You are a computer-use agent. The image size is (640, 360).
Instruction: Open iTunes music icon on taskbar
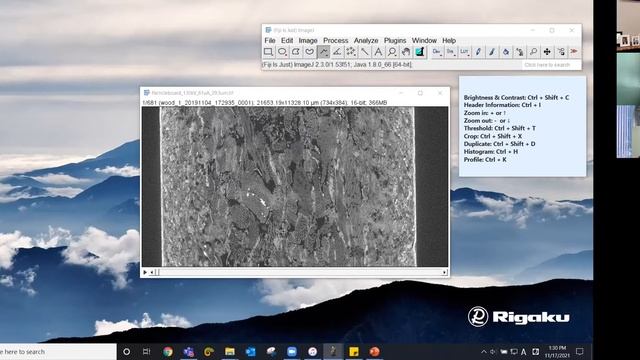coord(313,351)
